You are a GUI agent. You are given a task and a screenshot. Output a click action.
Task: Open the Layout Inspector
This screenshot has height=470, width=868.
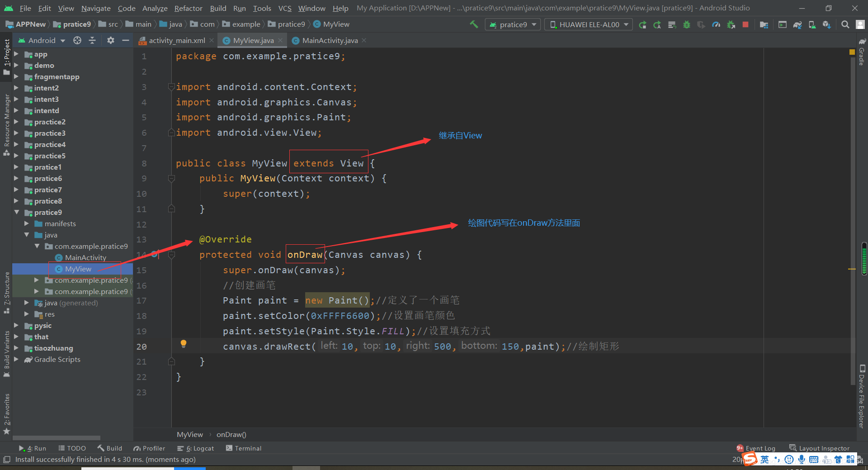point(820,448)
